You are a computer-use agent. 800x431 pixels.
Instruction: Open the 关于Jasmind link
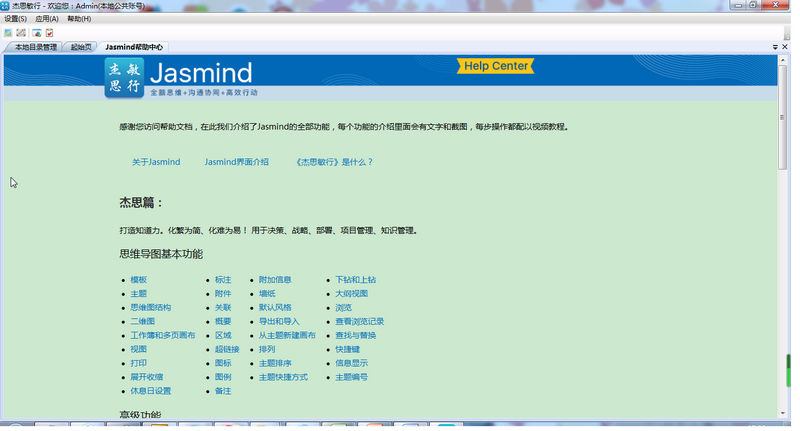tap(156, 162)
